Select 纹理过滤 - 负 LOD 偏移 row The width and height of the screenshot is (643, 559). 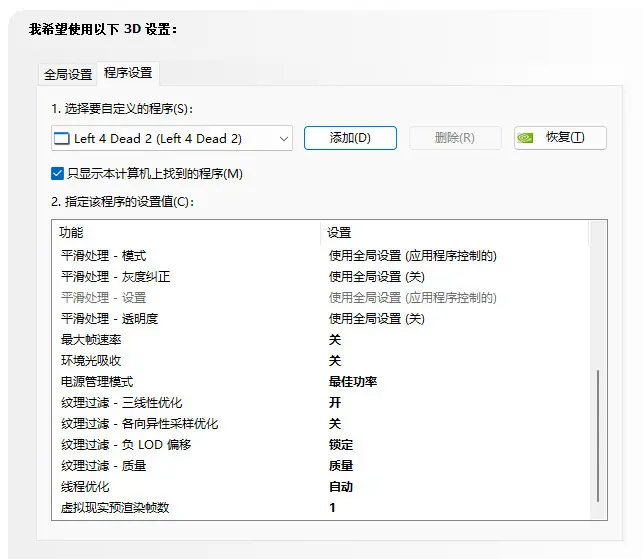tap(125, 444)
